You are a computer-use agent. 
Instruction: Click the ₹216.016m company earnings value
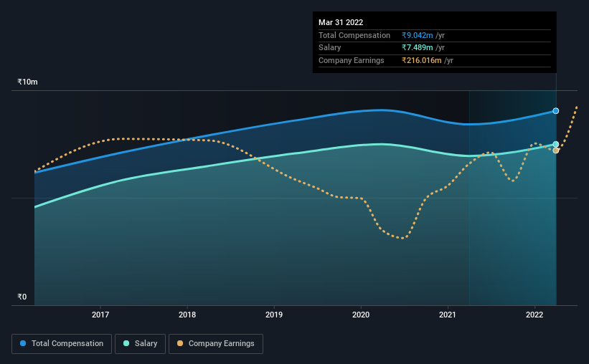tap(421, 60)
